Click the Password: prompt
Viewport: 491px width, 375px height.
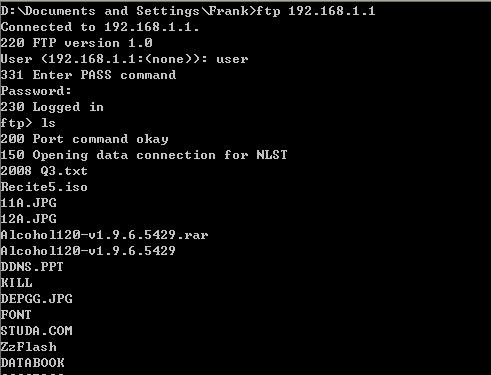[36, 91]
